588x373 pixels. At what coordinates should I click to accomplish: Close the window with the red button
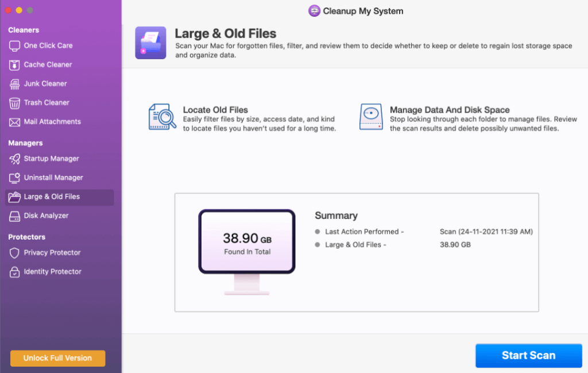[x=8, y=10]
